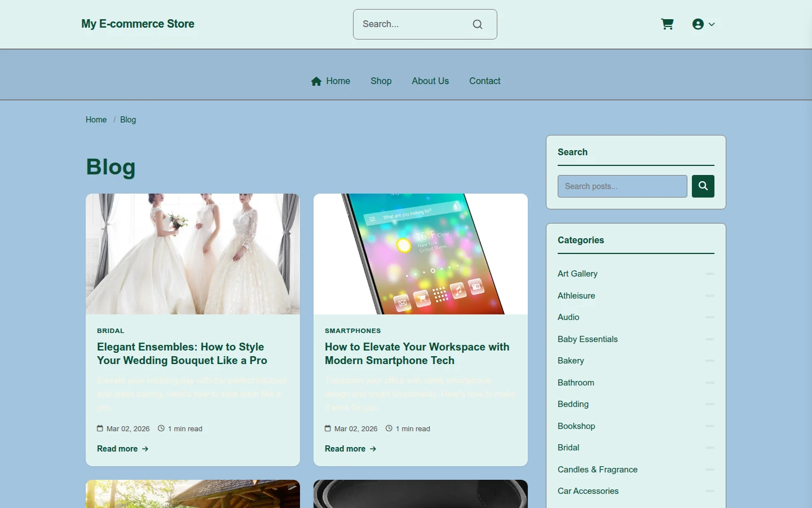Open the wedding bouquet post image
The image size is (812, 508).
click(193, 254)
